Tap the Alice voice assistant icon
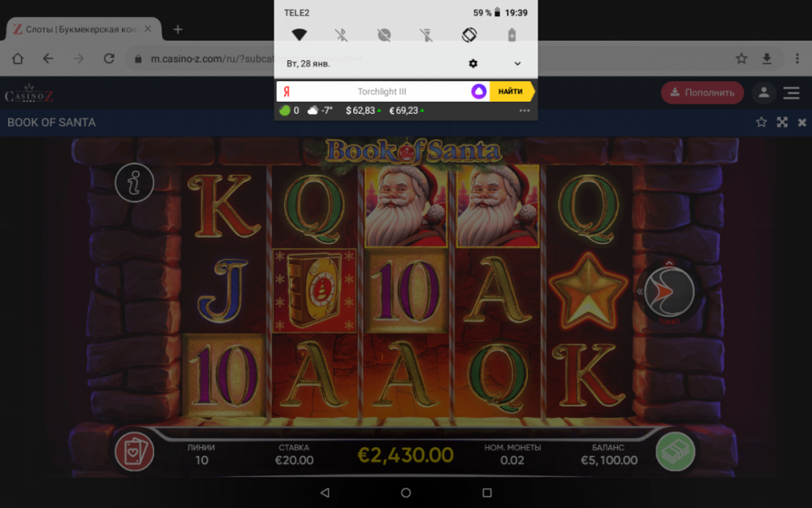The height and width of the screenshot is (508, 812). click(478, 92)
